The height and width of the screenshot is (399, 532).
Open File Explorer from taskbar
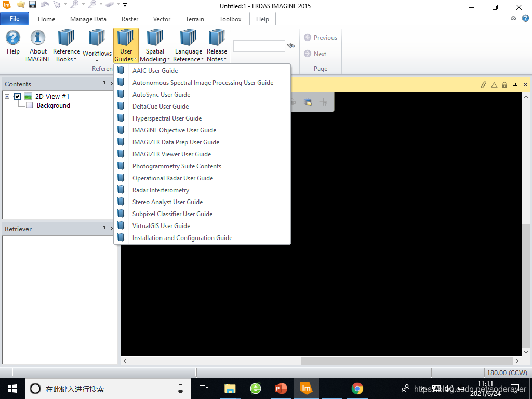click(230, 389)
